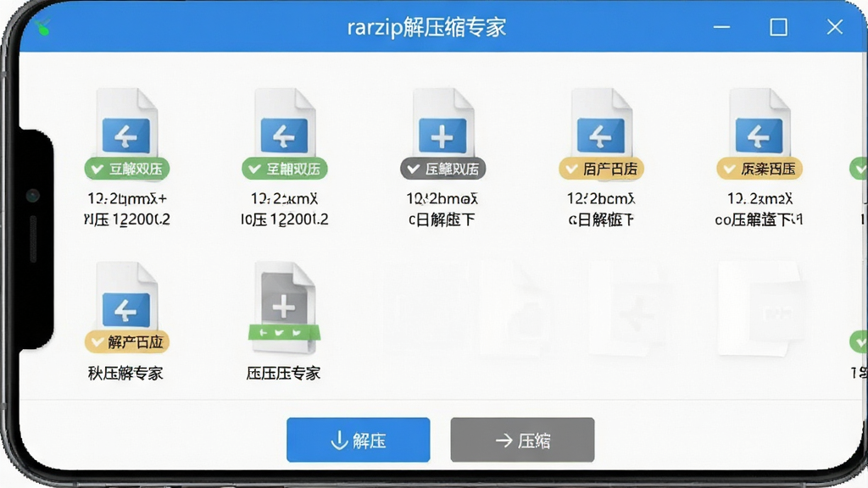Maximize the rarzip window

click(778, 26)
